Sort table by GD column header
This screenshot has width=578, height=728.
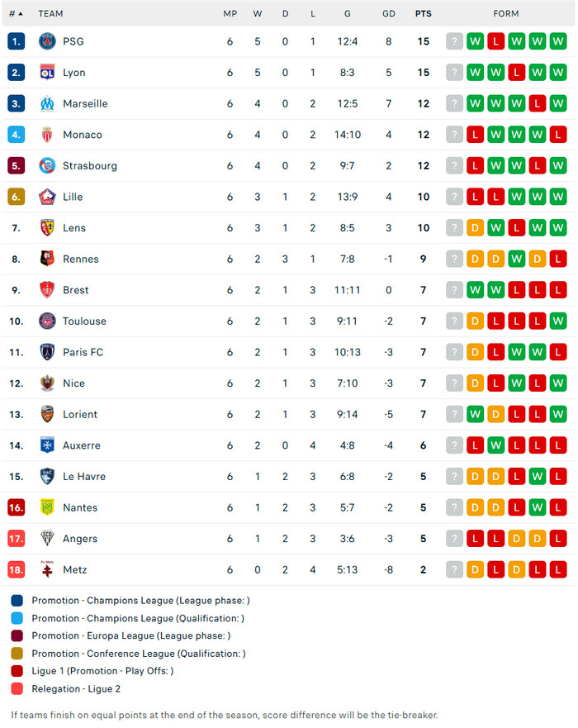point(389,14)
